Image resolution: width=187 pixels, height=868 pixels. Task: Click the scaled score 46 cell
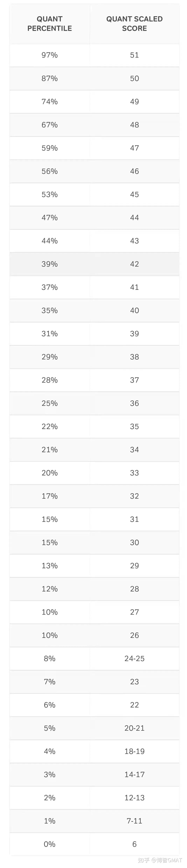coord(134,172)
